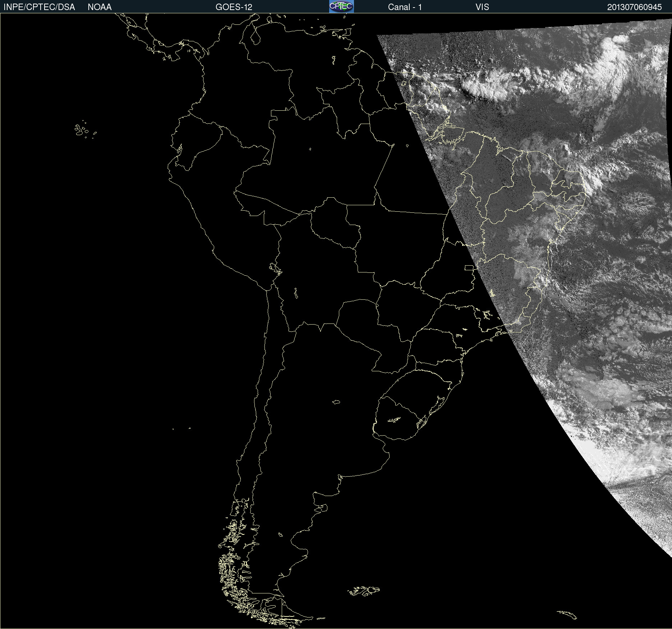Screen dimensions: 672x629
Task: Click the Canal - 1 label
Action: click(405, 7)
